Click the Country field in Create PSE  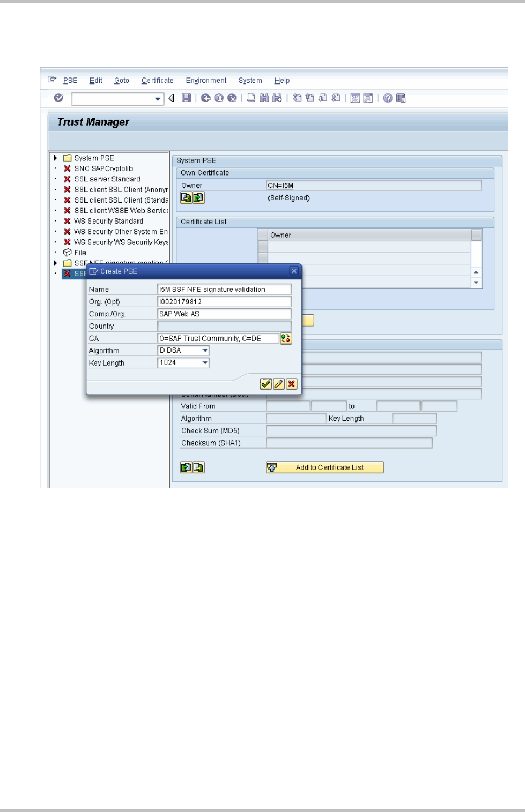[225, 326]
